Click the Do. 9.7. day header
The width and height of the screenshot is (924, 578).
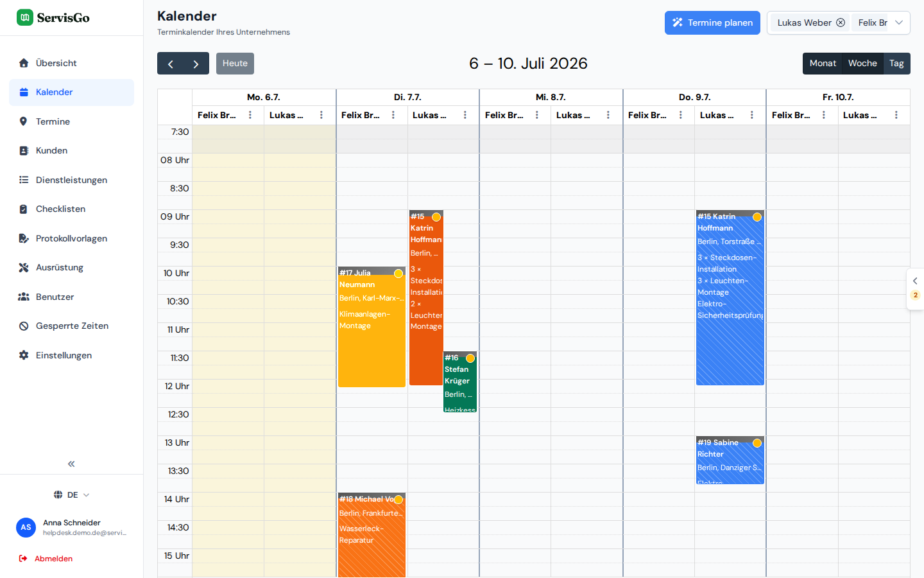[694, 98]
